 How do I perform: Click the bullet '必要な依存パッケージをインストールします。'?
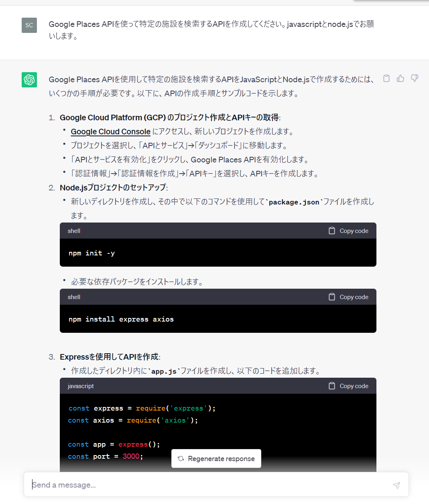pyautogui.click(x=137, y=282)
